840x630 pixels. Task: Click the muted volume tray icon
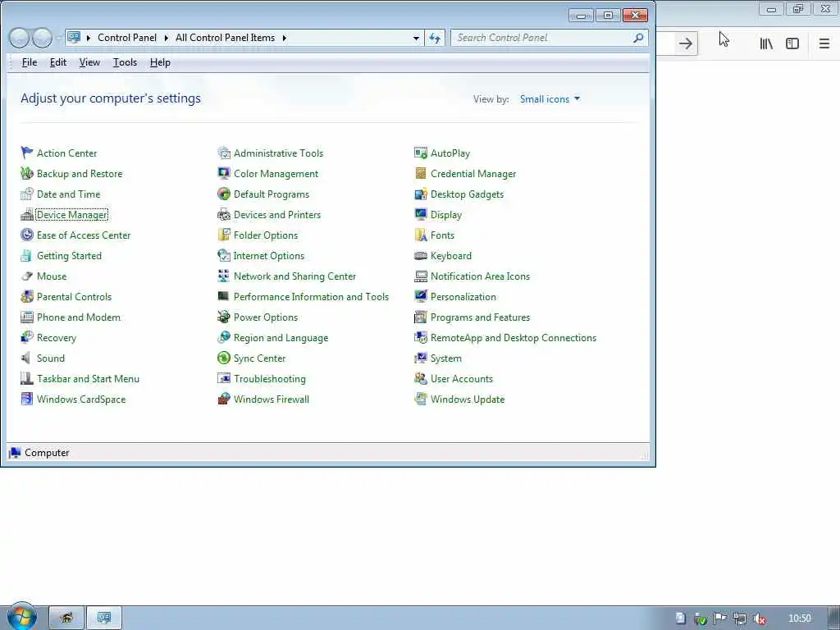tap(759, 619)
